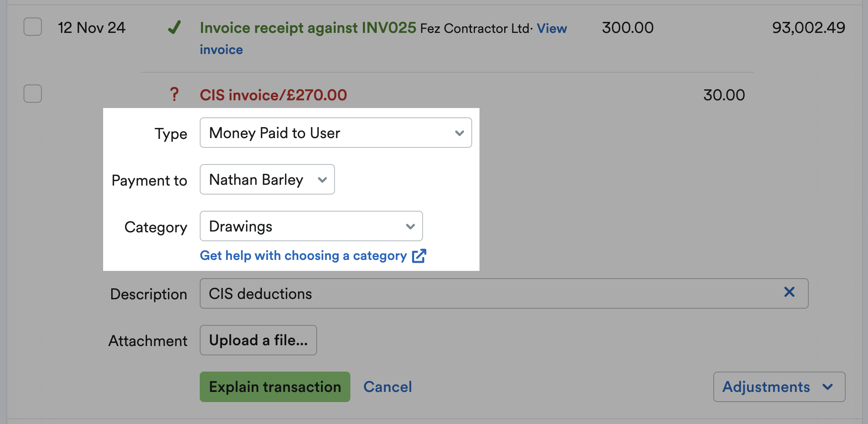Click the green tick reconciled icon
This screenshot has width=868, height=424.
[x=174, y=28]
